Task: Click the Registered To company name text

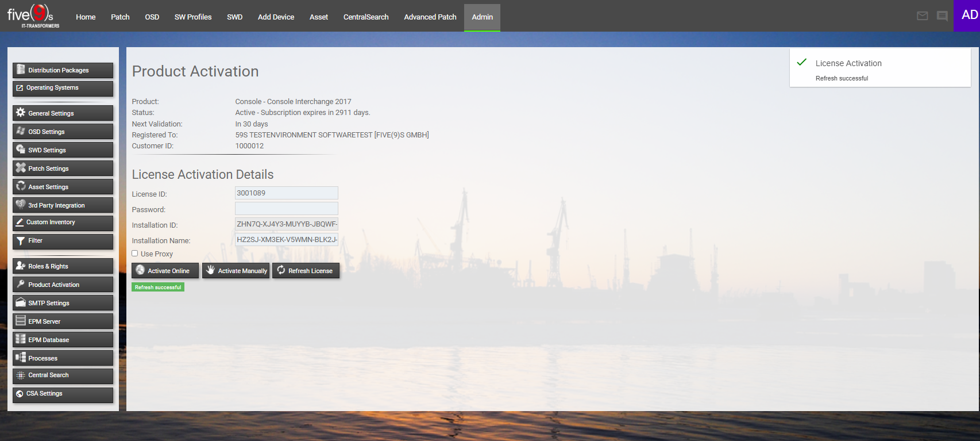Action: click(332, 135)
